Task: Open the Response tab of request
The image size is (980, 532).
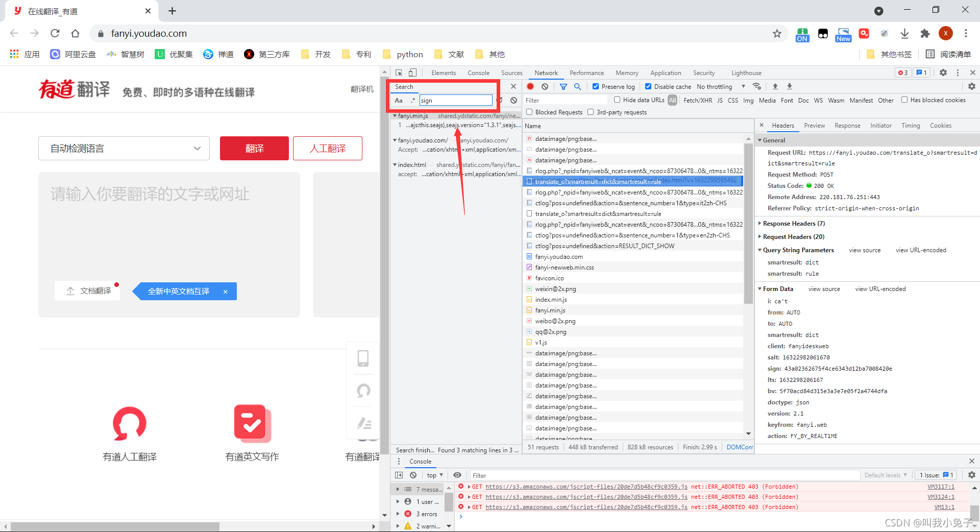Action: (847, 126)
